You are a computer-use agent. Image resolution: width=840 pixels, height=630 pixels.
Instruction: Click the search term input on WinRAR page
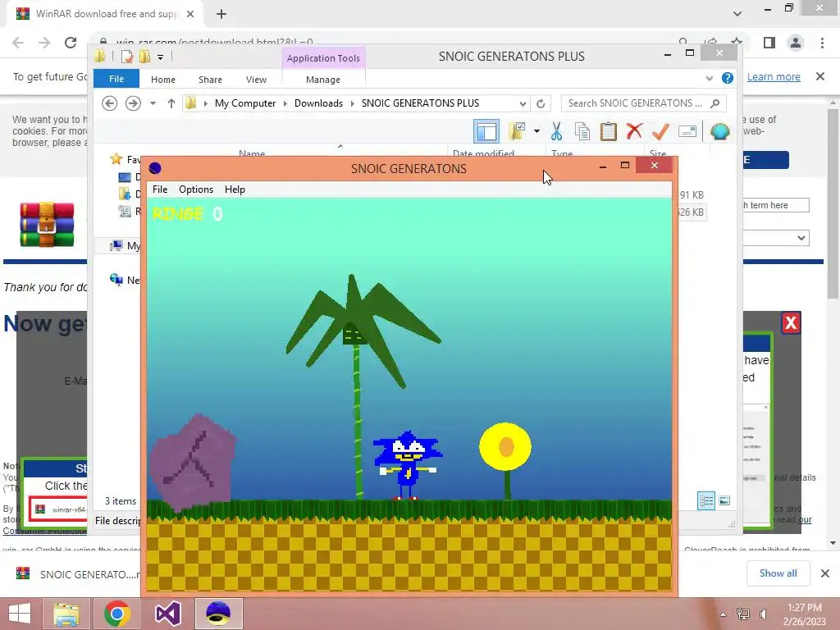[776, 205]
